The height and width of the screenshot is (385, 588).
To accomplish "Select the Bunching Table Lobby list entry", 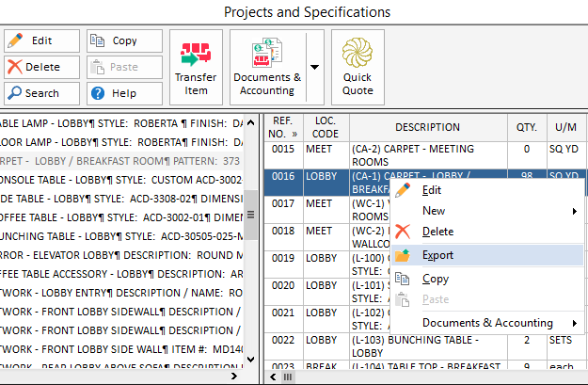I will click(122, 238).
